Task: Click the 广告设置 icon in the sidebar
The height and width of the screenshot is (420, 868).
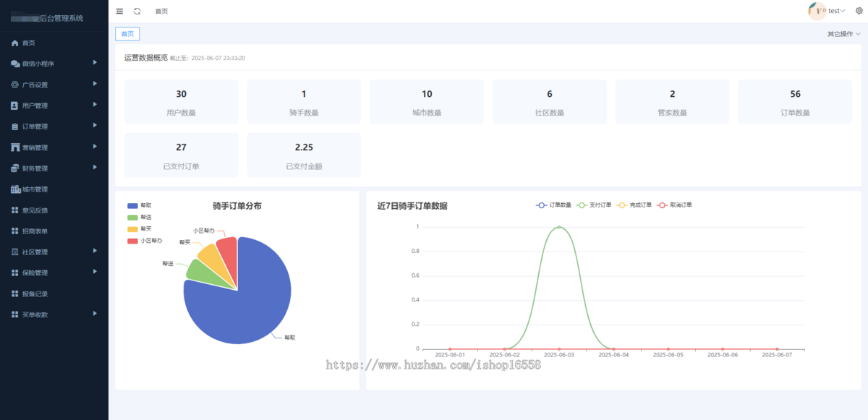Action: (x=15, y=85)
